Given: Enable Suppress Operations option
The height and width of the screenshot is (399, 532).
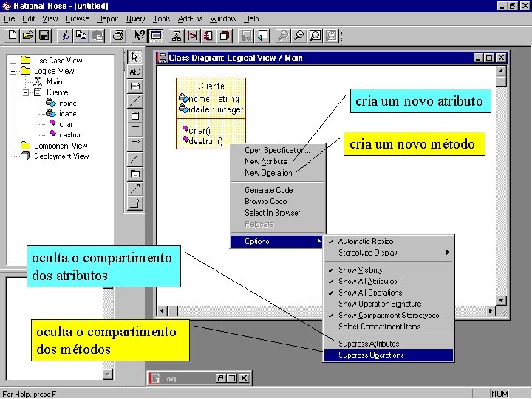Looking at the screenshot, I should pos(389,355).
